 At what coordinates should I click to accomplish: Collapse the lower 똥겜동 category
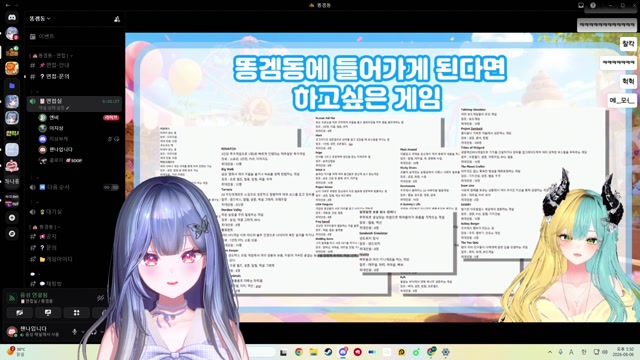pyautogui.click(x=45, y=227)
